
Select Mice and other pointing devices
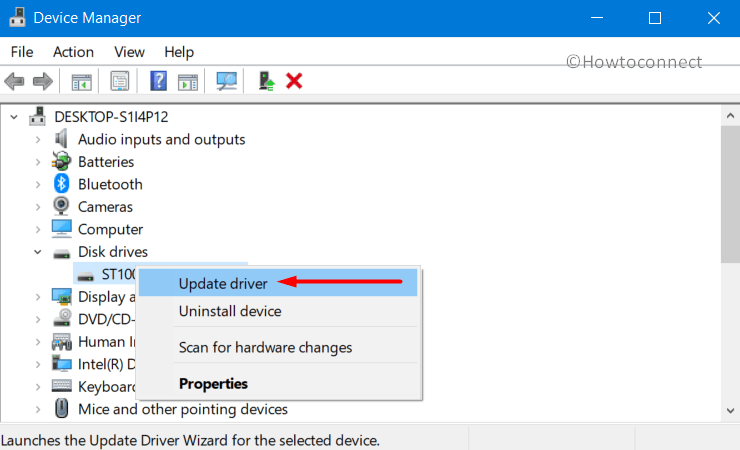[x=182, y=409]
